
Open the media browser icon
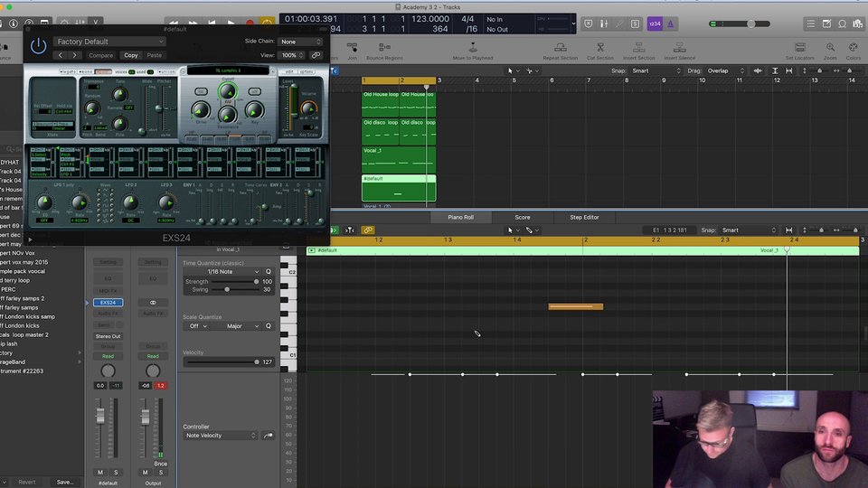point(857,23)
